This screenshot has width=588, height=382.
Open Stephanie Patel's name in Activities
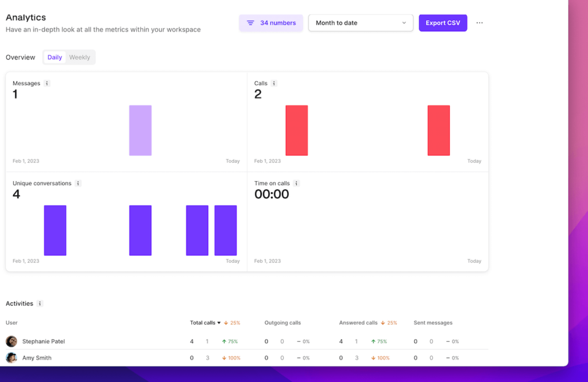pos(44,341)
